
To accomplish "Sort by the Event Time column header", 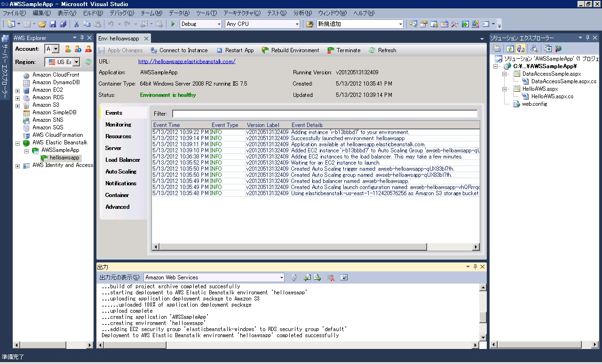I will pyautogui.click(x=181, y=125).
